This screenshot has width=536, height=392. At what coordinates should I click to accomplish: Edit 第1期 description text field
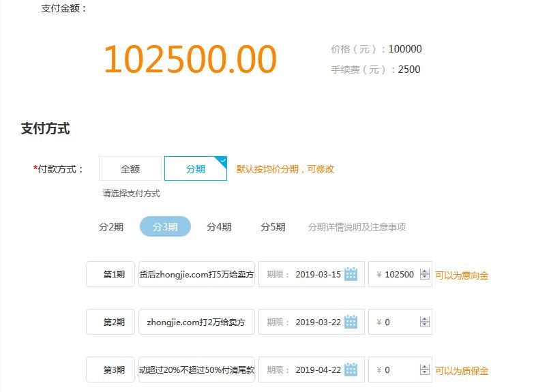(x=196, y=274)
